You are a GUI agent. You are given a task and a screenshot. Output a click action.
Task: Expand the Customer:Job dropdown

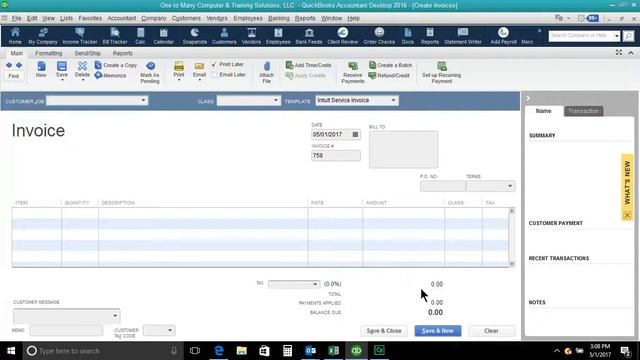tap(143, 100)
